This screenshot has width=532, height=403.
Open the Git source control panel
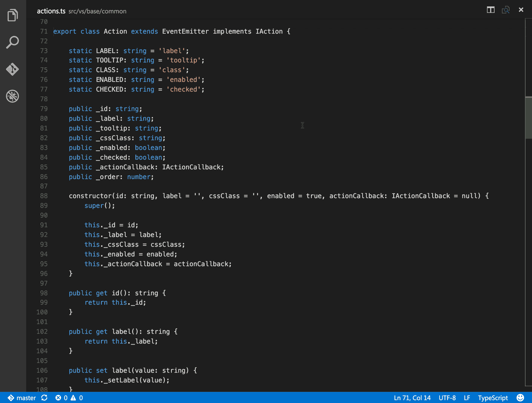click(12, 69)
